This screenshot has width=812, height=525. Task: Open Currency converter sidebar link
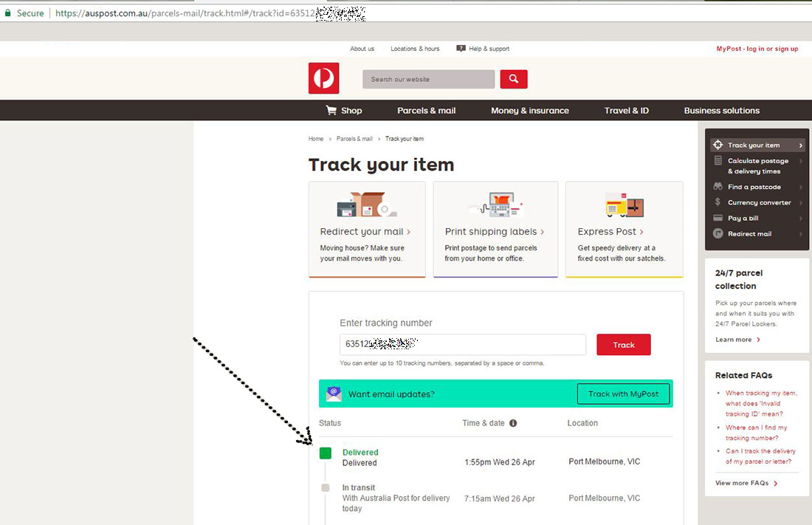[759, 202]
